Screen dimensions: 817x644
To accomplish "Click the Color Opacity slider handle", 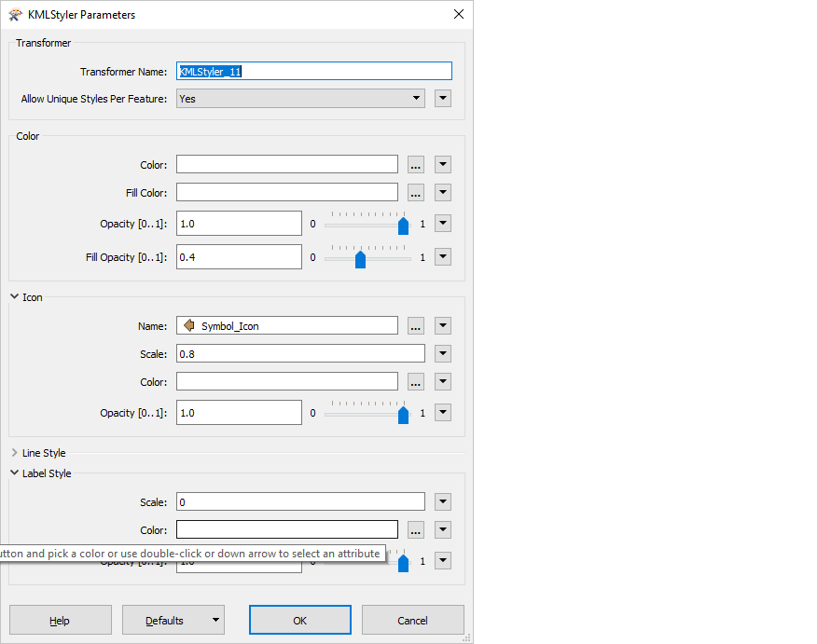I will coord(403,226).
